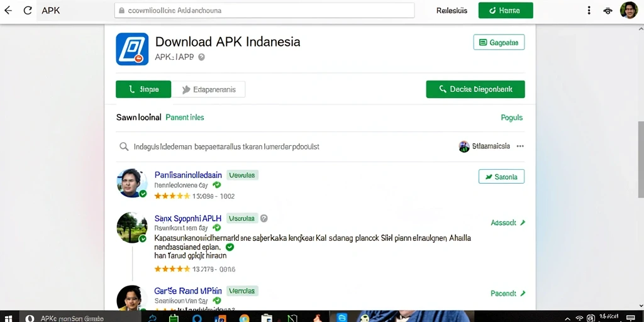This screenshot has height=322, width=644.
Task: Click the help icon beside APK: IAPP
Action: point(201,57)
